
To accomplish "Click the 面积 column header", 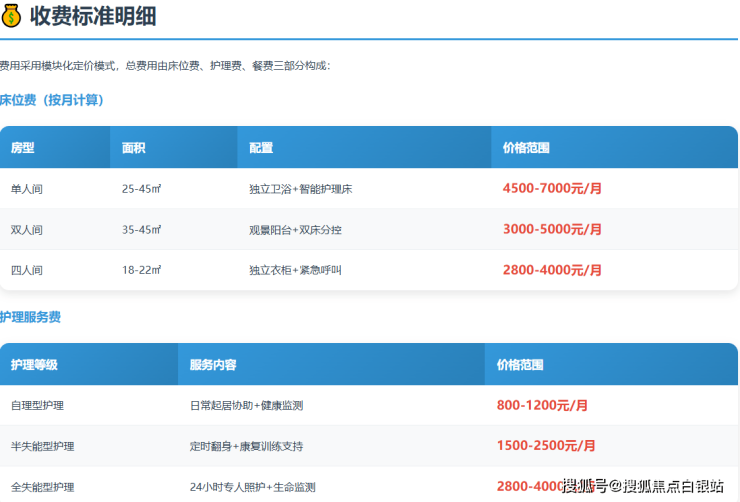I will tap(134, 148).
